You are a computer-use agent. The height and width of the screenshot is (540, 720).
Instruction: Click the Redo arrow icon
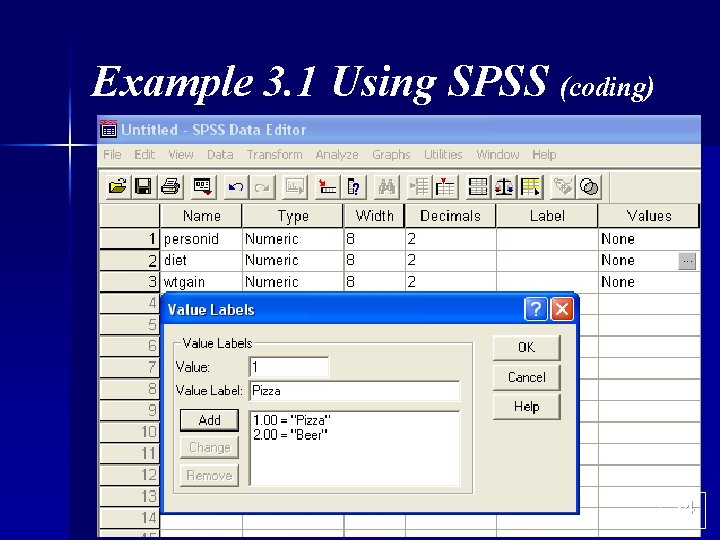click(x=262, y=187)
